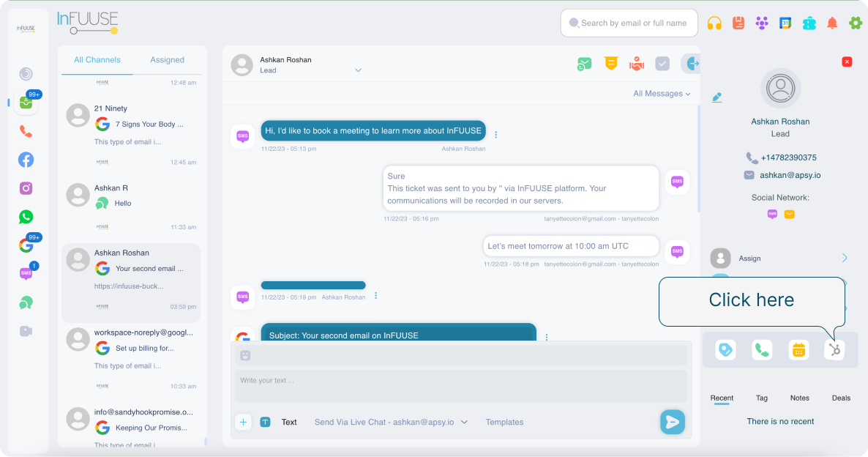This screenshot has width=868, height=457.
Task: Open the WhatsApp channel in sidebar
Action: 26,217
